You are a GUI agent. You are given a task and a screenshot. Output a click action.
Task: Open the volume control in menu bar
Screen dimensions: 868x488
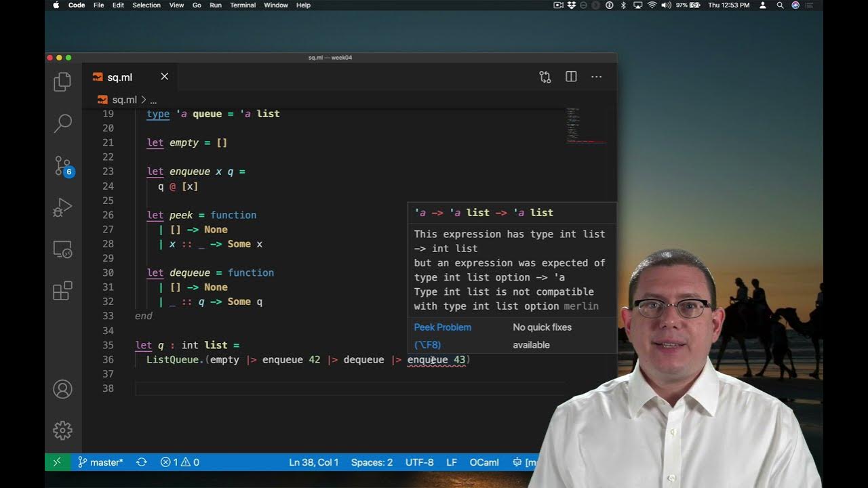[x=666, y=5]
